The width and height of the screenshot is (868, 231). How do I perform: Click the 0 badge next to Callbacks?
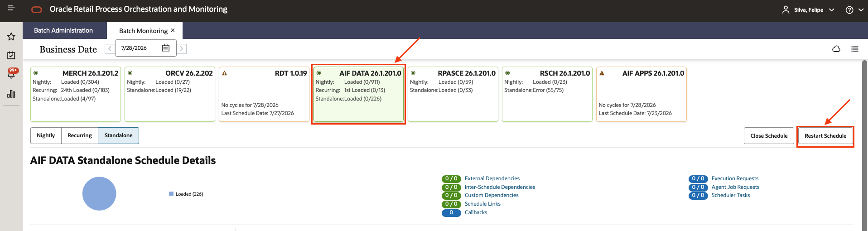click(x=451, y=212)
